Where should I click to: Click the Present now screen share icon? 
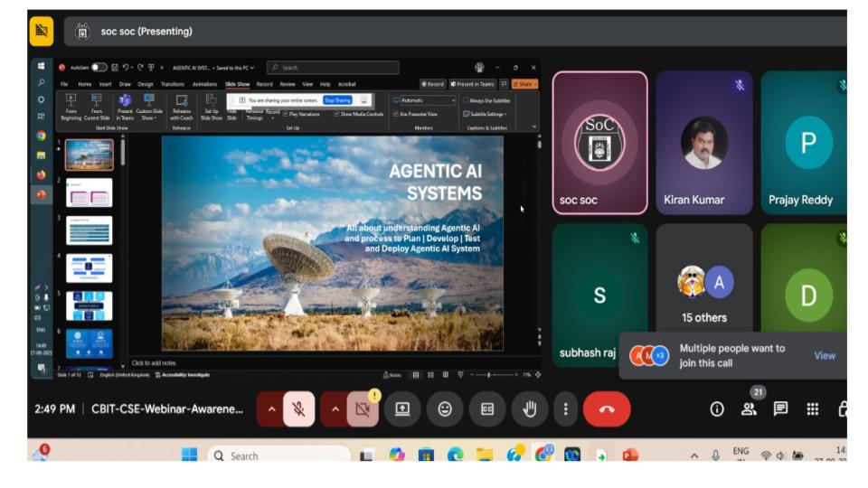pos(402,409)
